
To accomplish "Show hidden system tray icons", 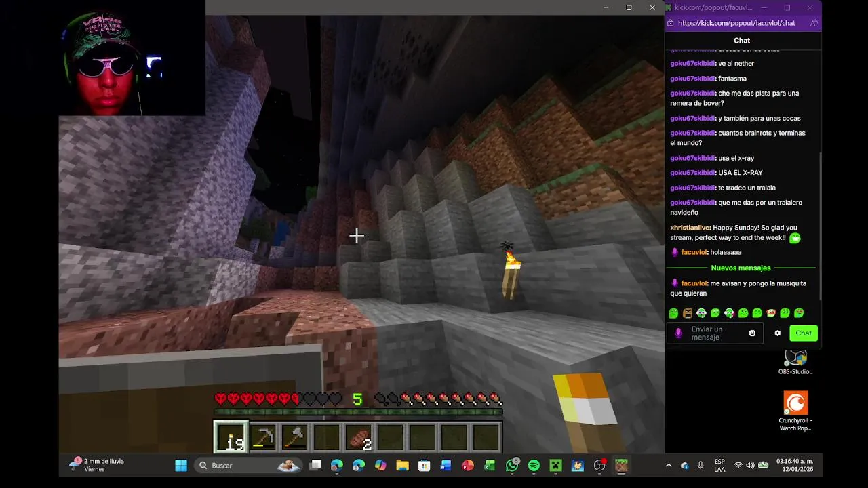I will click(x=669, y=466).
